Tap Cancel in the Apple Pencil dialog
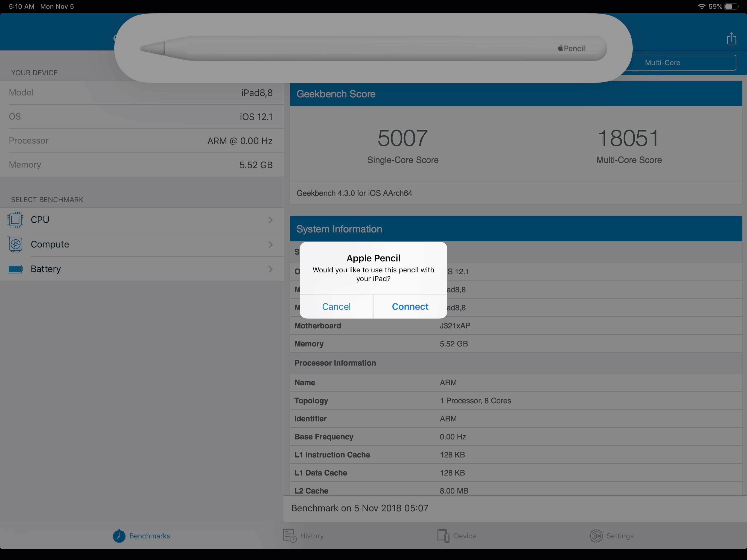 click(x=336, y=306)
